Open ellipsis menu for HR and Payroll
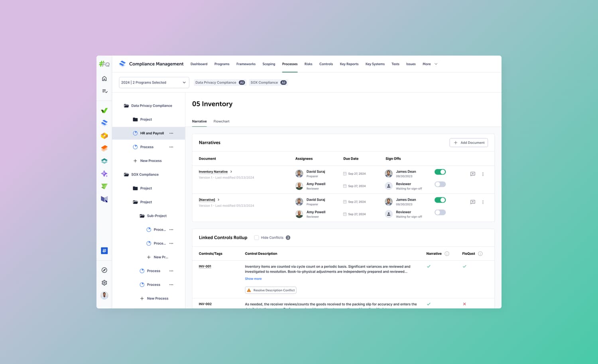 click(x=171, y=133)
